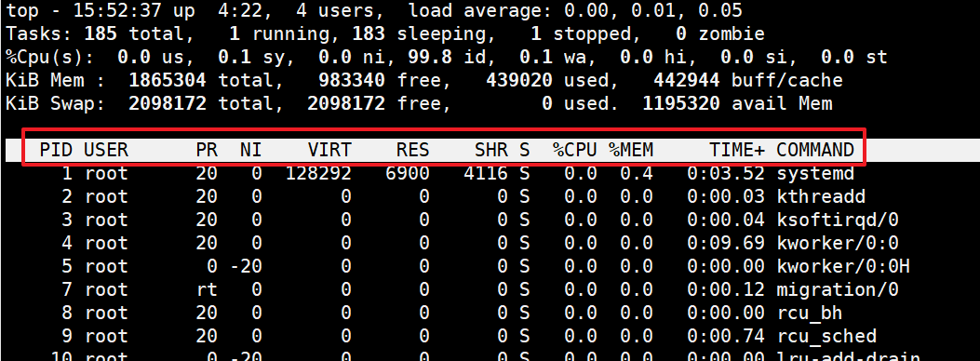
Task: Click the %CPU column header
Action: point(575,150)
